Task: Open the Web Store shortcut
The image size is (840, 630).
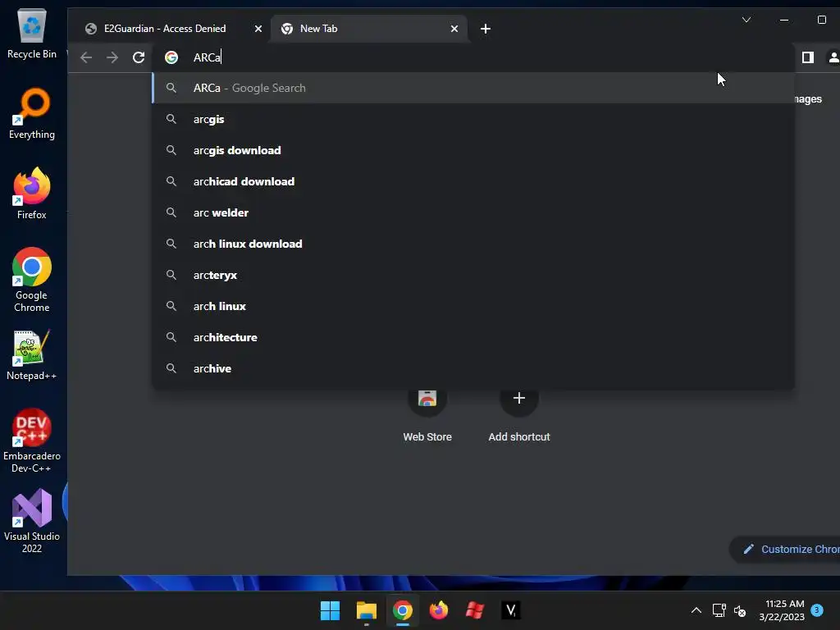Action: (427, 415)
